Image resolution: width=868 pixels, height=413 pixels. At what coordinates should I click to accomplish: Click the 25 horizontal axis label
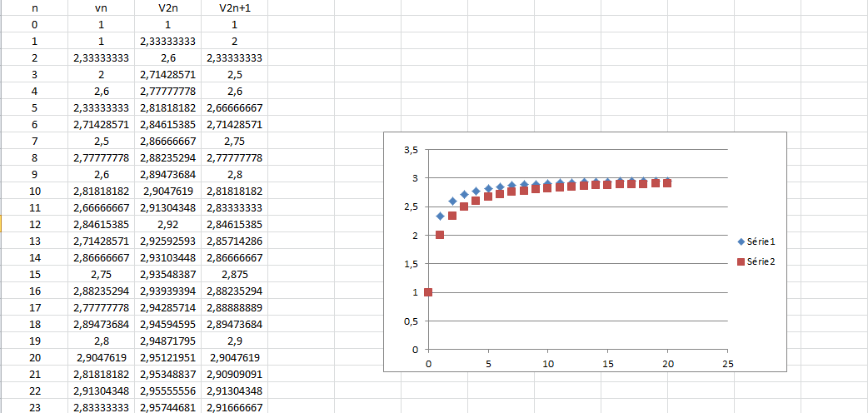[x=727, y=364]
